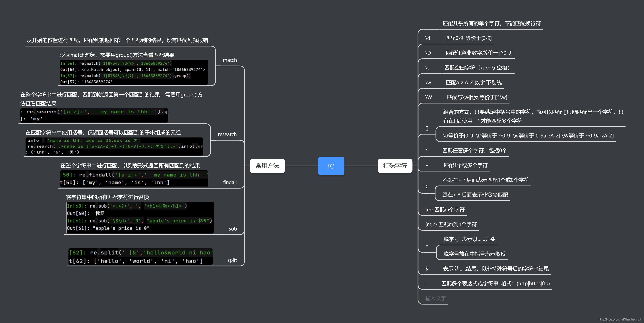Click '返回match对象，需要用group()方法查看匹配结果'
The width and height of the screenshot is (644, 323).
(x=117, y=55)
